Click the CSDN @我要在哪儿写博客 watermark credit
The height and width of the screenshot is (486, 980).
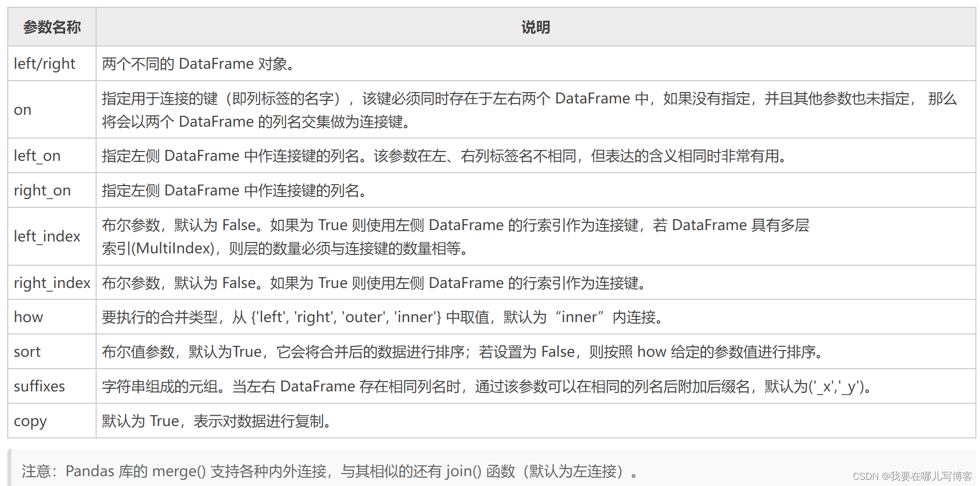click(x=912, y=476)
